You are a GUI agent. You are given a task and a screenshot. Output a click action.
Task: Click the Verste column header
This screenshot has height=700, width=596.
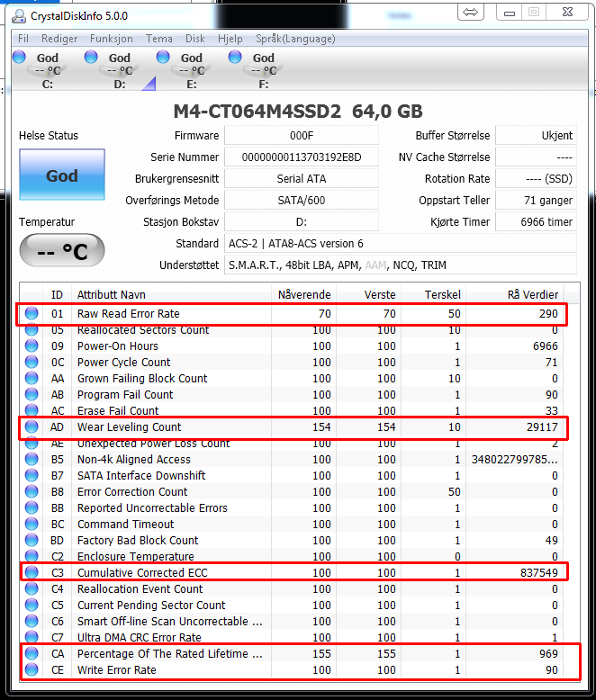click(368, 294)
